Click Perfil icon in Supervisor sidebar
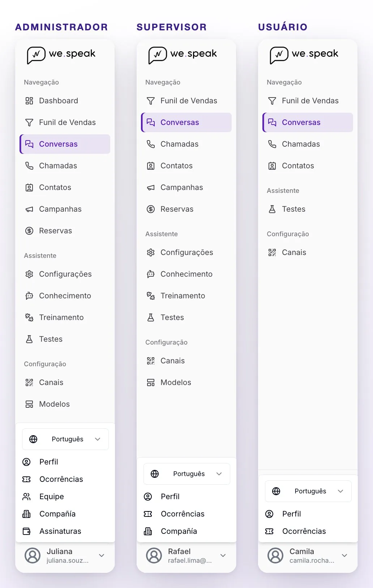The height and width of the screenshot is (588, 373). coord(148,497)
